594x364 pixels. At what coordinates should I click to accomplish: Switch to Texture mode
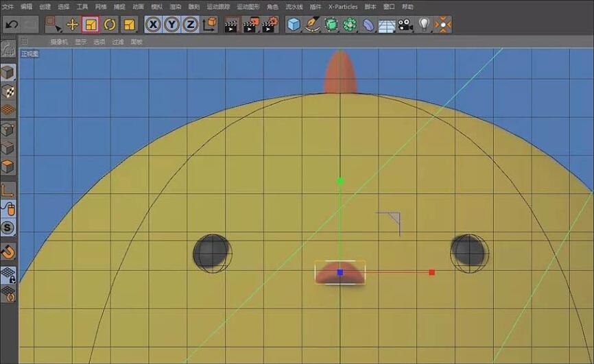[x=8, y=91]
